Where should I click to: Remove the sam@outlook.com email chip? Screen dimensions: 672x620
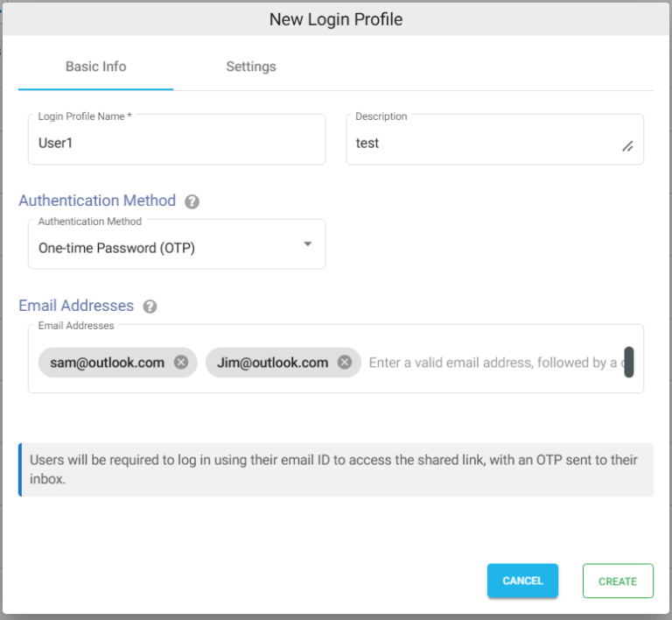[x=181, y=363]
